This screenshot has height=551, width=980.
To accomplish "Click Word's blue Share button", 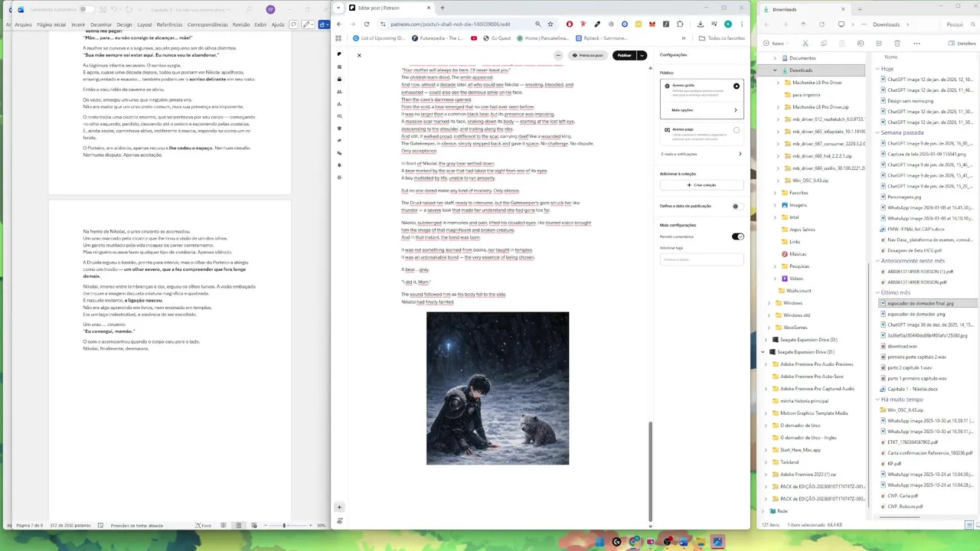I will pos(324,24).
